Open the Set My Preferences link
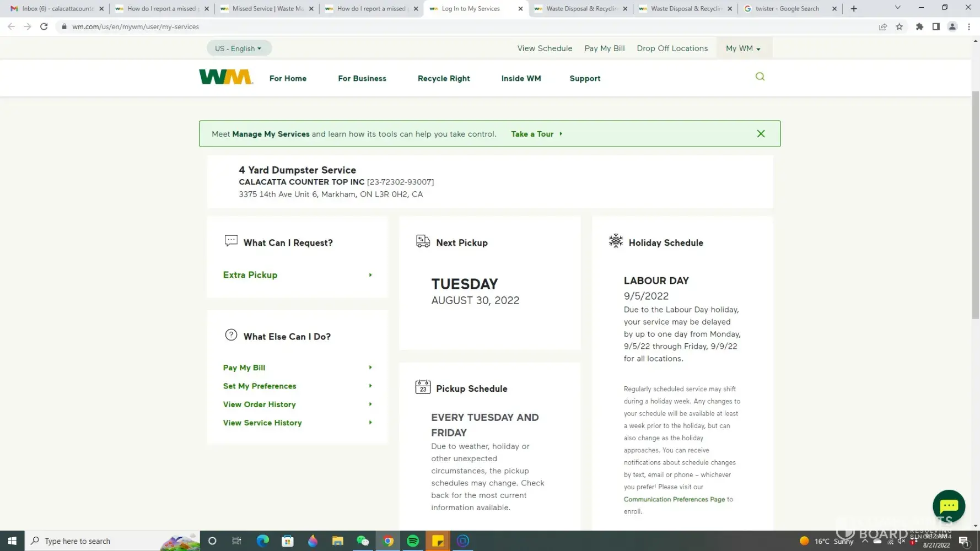 (x=260, y=386)
